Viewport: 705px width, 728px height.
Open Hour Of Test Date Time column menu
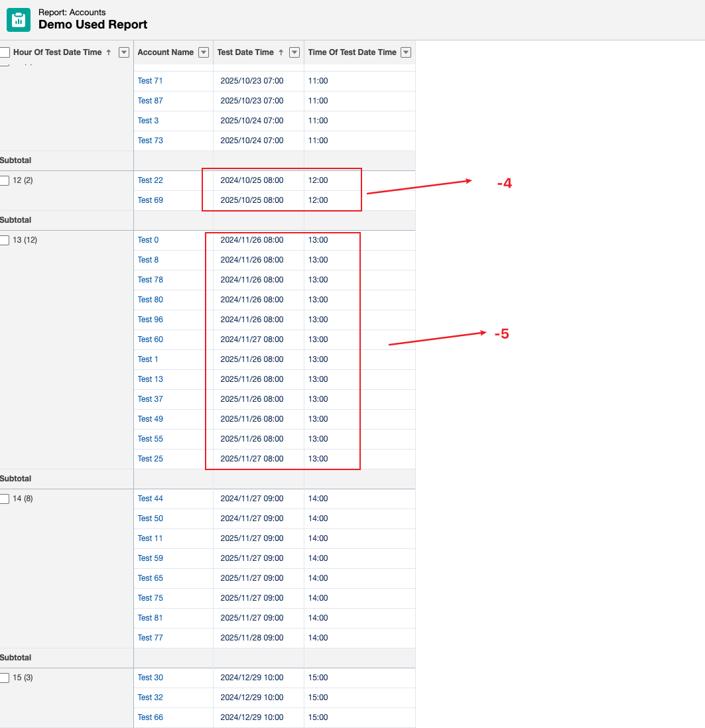(x=123, y=52)
